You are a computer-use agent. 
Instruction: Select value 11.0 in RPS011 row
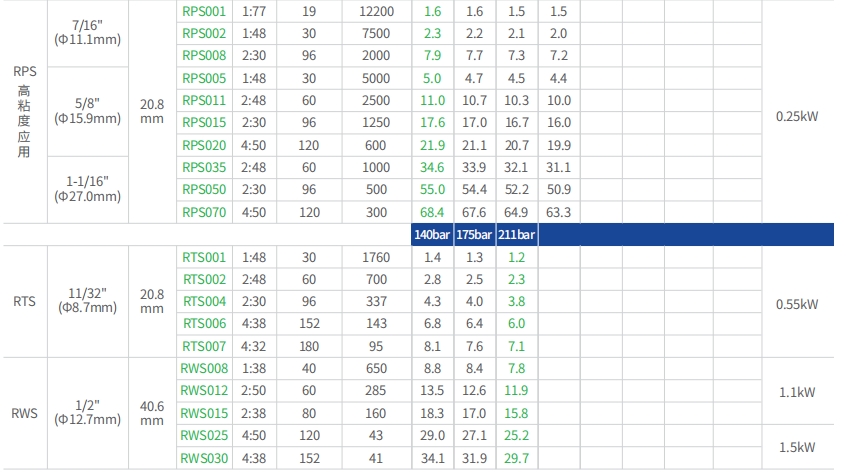[x=432, y=101]
